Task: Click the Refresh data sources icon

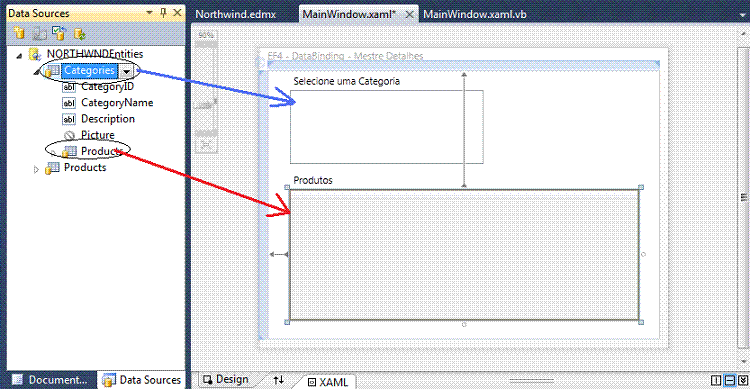Action: pos(79,33)
